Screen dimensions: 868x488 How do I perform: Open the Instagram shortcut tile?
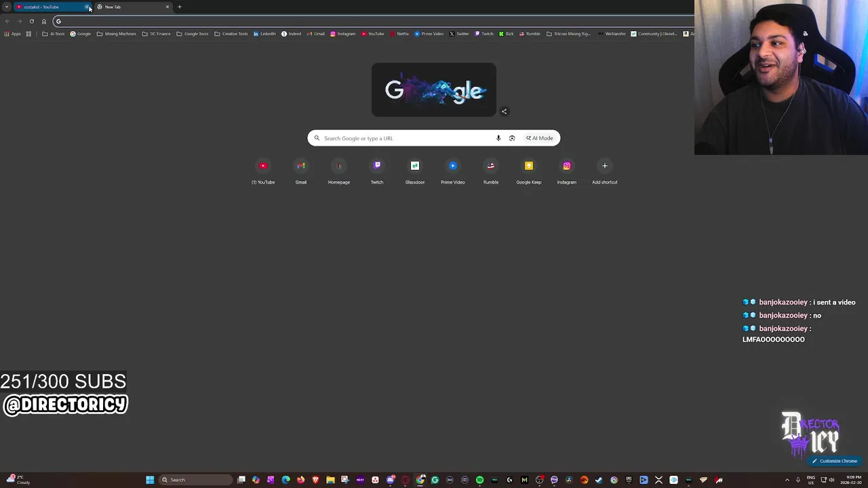[567, 171]
